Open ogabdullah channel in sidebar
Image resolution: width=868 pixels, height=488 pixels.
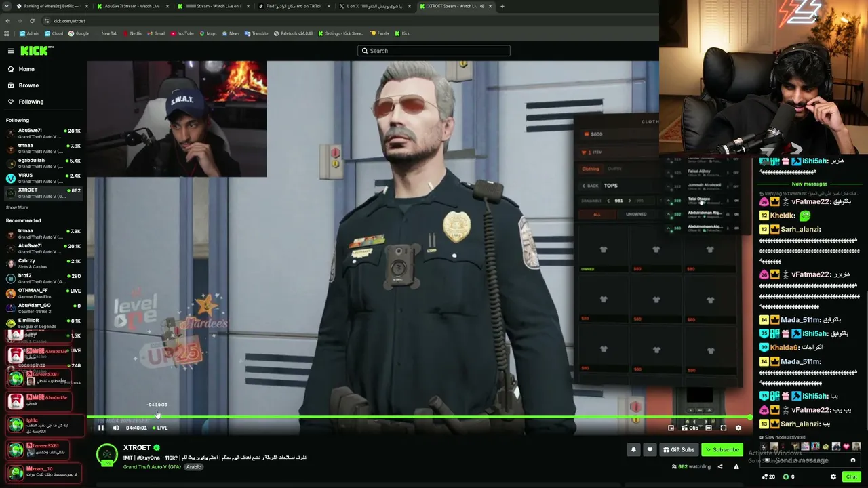coord(43,163)
